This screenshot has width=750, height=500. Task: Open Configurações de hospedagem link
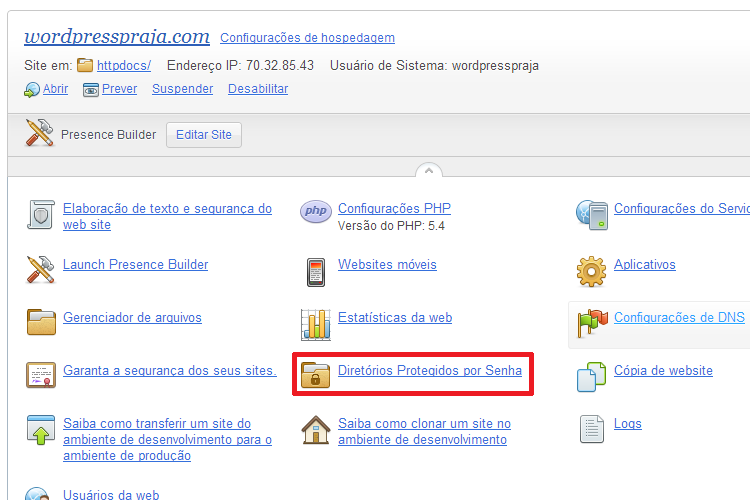coord(307,38)
